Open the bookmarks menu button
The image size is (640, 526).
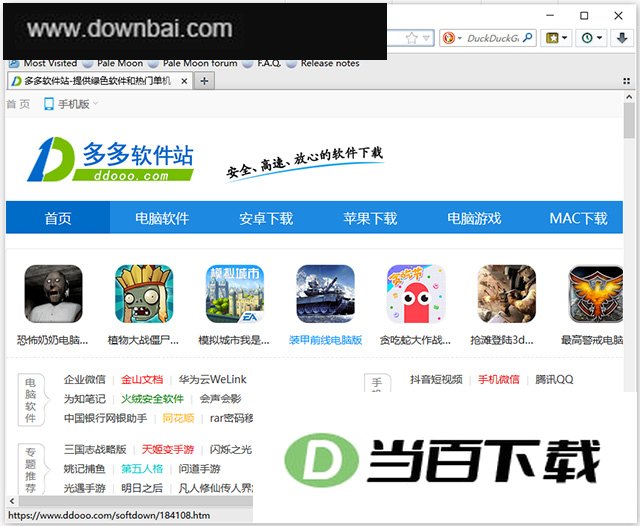point(552,38)
